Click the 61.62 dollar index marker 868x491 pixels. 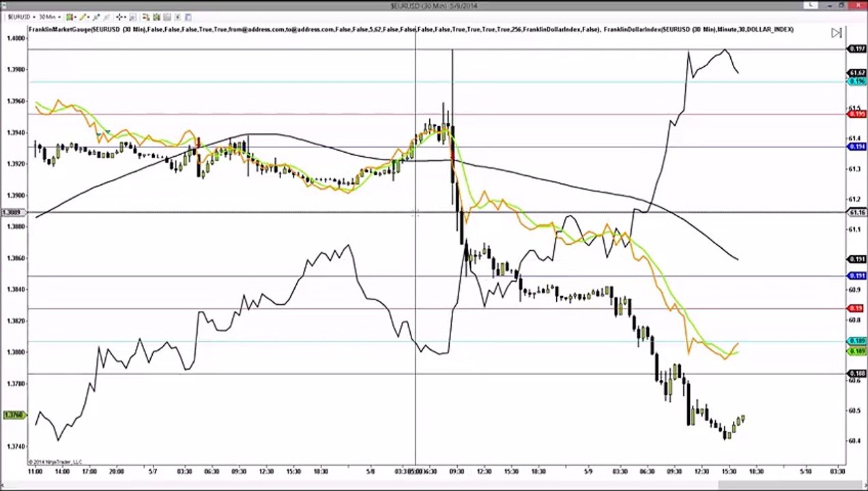[856, 72]
